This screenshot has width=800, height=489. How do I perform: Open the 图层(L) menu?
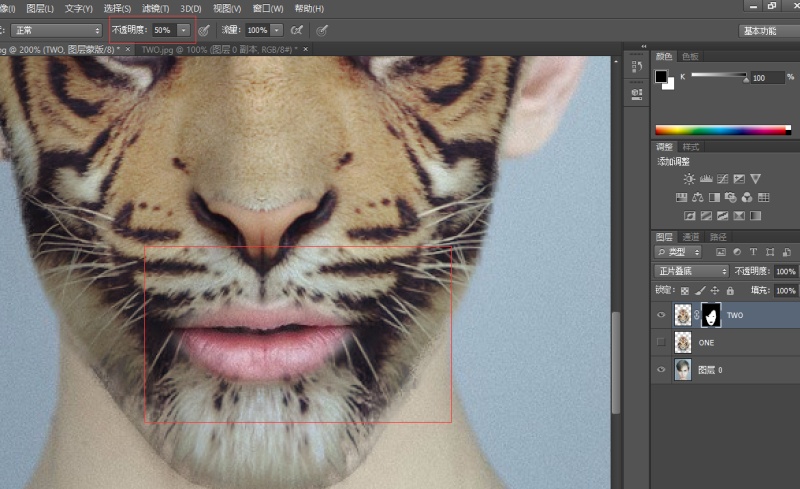(40, 9)
